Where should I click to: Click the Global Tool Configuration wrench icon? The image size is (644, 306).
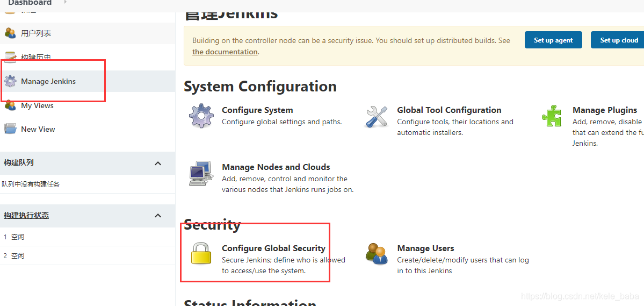click(376, 116)
